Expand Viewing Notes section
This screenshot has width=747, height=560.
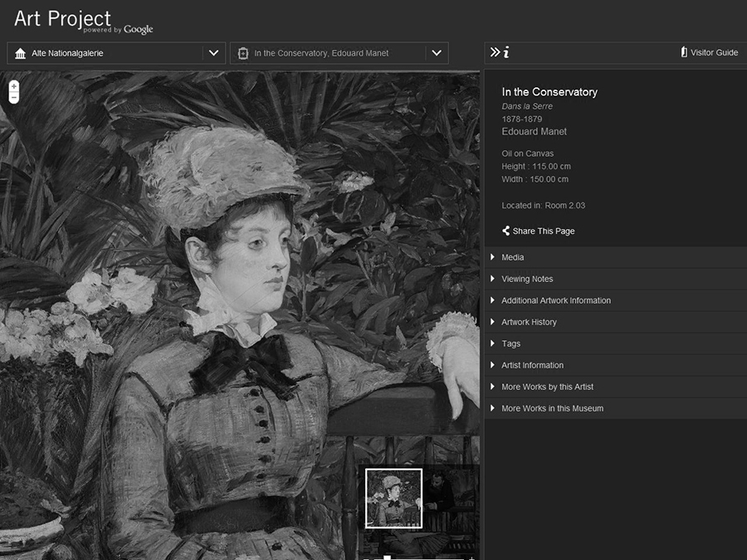click(616, 279)
